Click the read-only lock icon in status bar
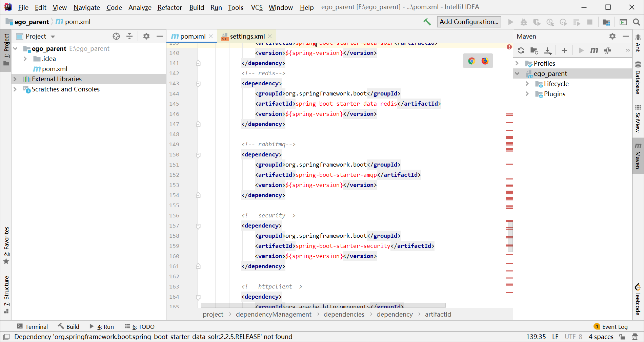644x342 pixels. pos(622,337)
